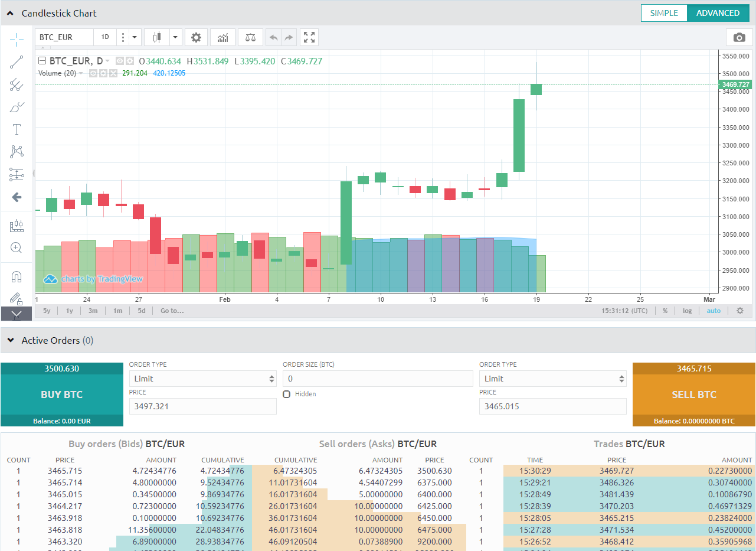Screen dimensions: 756x551
Task: Remove the Volume indicator
Action: tap(113, 73)
